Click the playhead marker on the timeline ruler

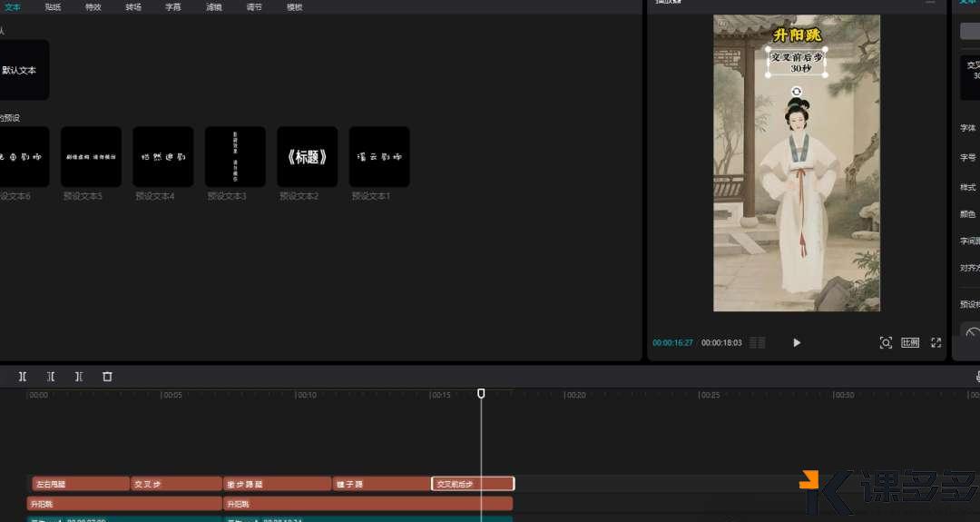(x=481, y=393)
